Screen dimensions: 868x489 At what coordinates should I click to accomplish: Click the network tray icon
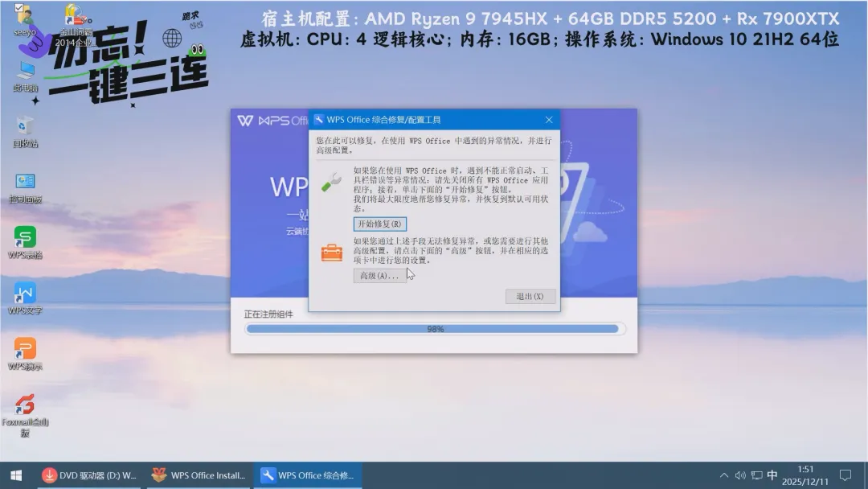coord(757,475)
